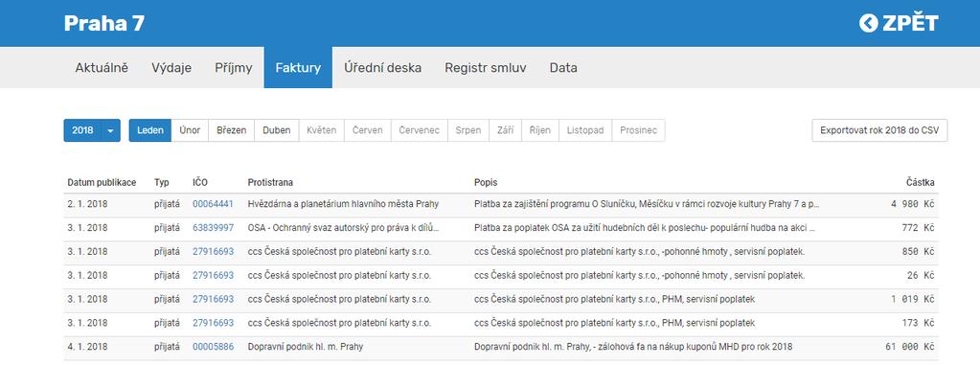Viewport: 980px width, 366px height.
Task: Click the Praha 7 header title
Action: (104, 23)
